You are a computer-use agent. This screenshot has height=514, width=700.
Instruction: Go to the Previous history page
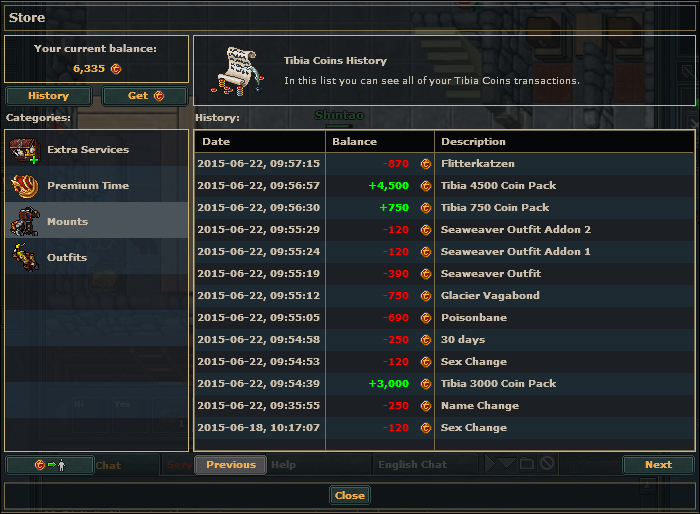coord(231,465)
